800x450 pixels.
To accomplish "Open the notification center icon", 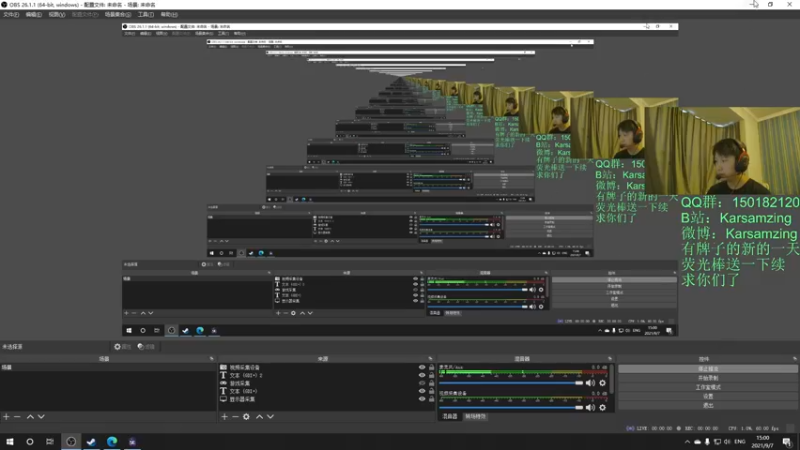I will click(787, 442).
